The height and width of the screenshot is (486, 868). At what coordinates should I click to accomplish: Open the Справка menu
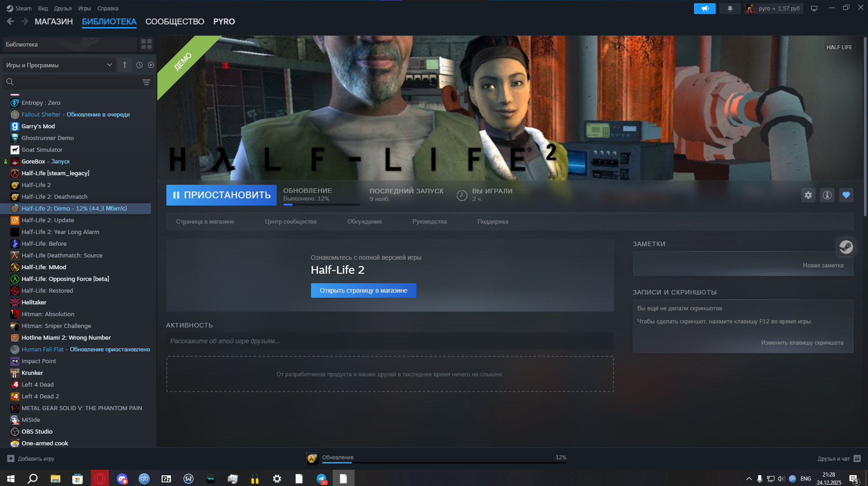pyautogui.click(x=108, y=8)
